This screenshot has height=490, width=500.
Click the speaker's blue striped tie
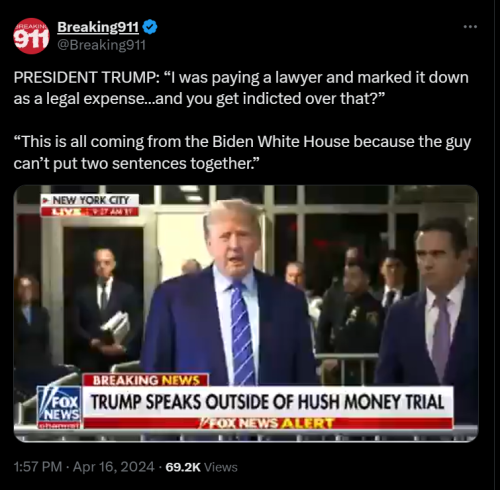(242, 333)
